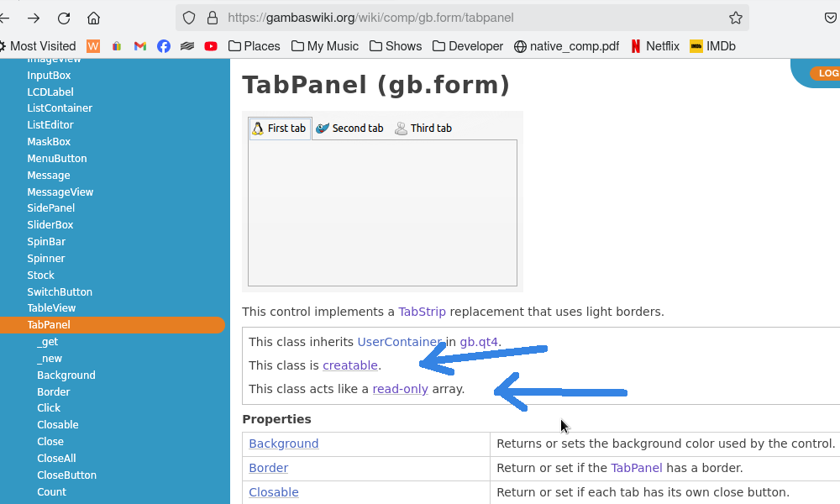Bookmark this page with the star icon
The width and height of the screenshot is (840, 504).
point(735,18)
